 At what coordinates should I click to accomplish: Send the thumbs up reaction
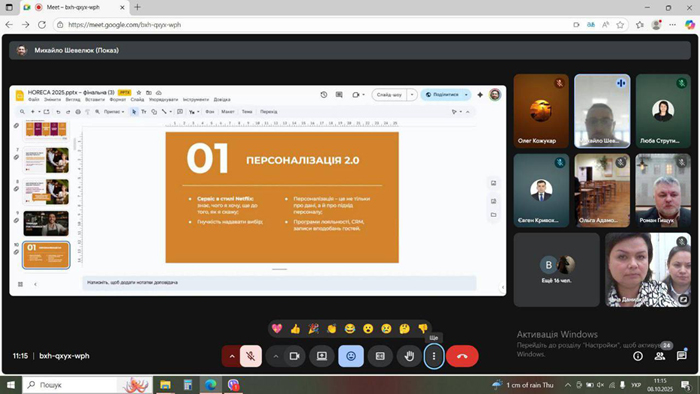click(295, 329)
